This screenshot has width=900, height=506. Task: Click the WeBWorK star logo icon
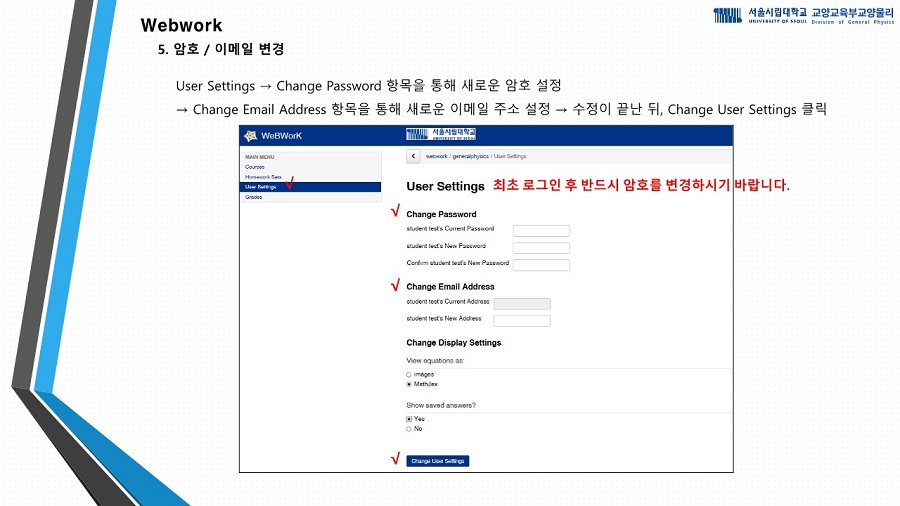click(250, 136)
